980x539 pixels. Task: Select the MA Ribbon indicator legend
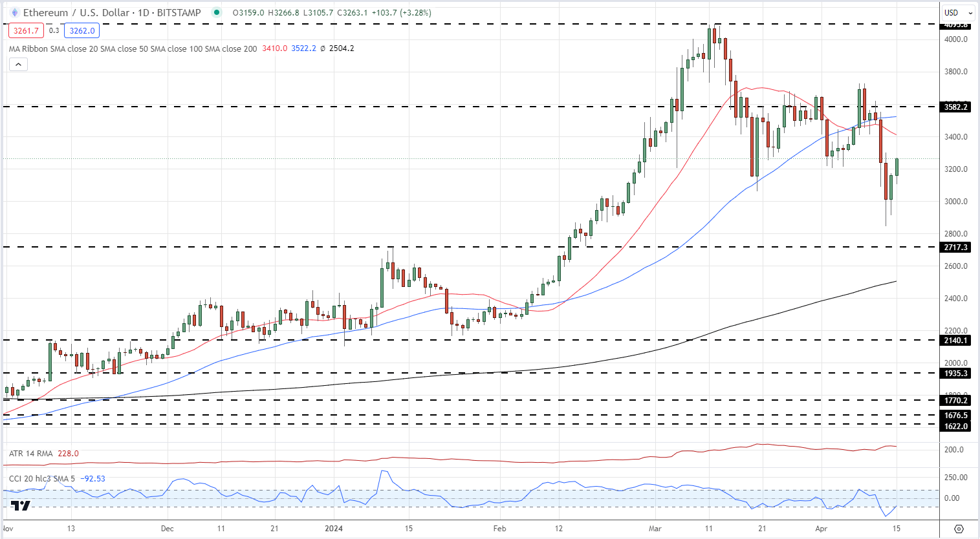pos(133,48)
